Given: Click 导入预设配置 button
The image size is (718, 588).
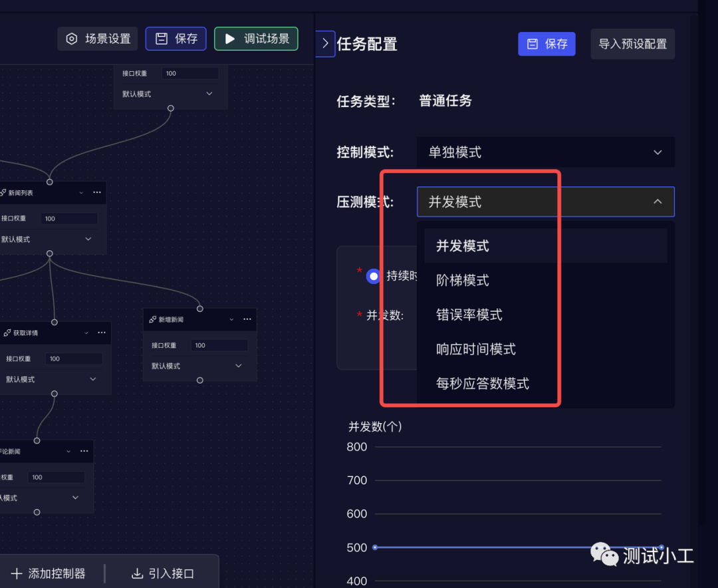Looking at the screenshot, I should click(x=632, y=44).
